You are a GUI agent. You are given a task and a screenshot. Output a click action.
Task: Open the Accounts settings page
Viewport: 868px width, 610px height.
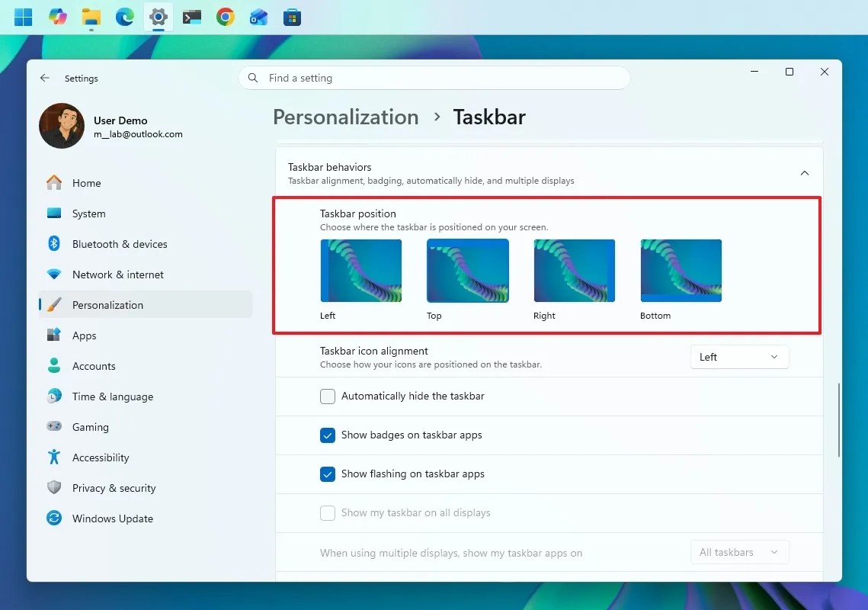point(146,366)
